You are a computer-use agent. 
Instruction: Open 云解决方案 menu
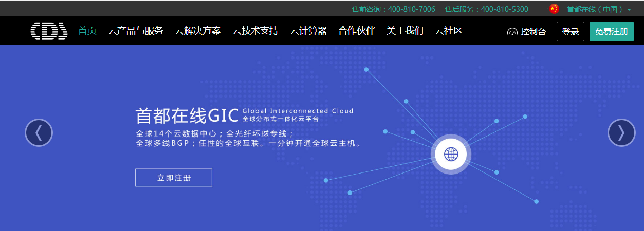[x=198, y=31]
